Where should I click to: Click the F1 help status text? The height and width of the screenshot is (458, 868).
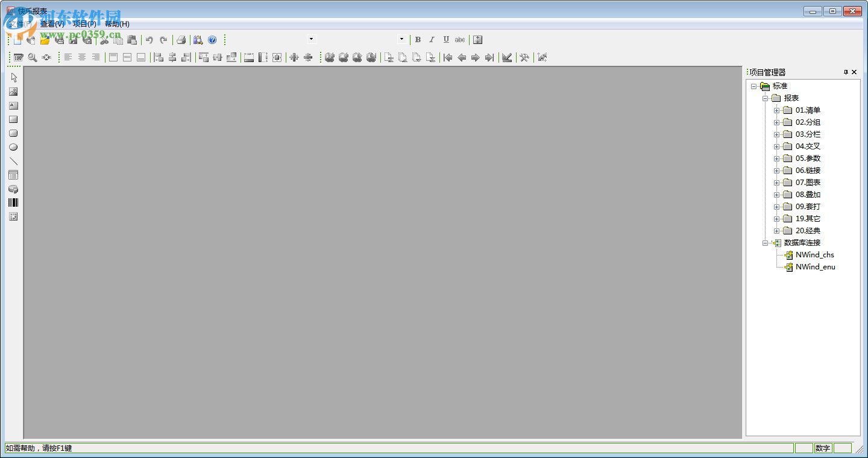39,448
